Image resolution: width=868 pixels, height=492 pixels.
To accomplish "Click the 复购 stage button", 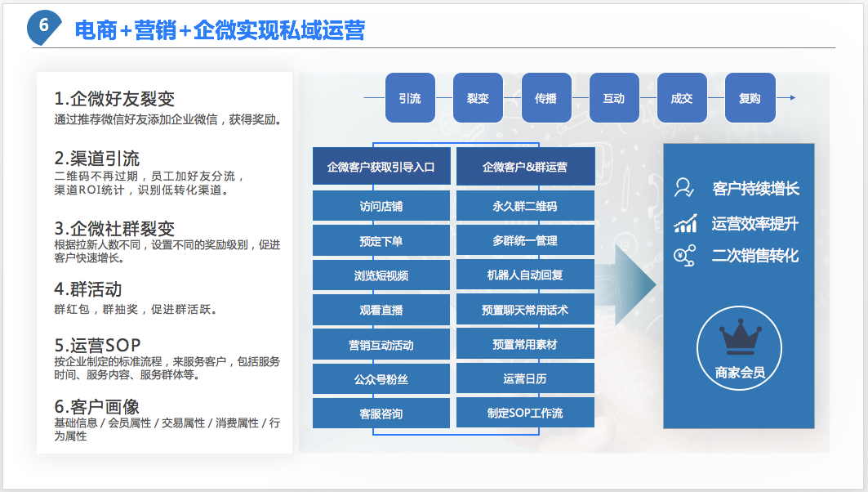I will point(750,96).
